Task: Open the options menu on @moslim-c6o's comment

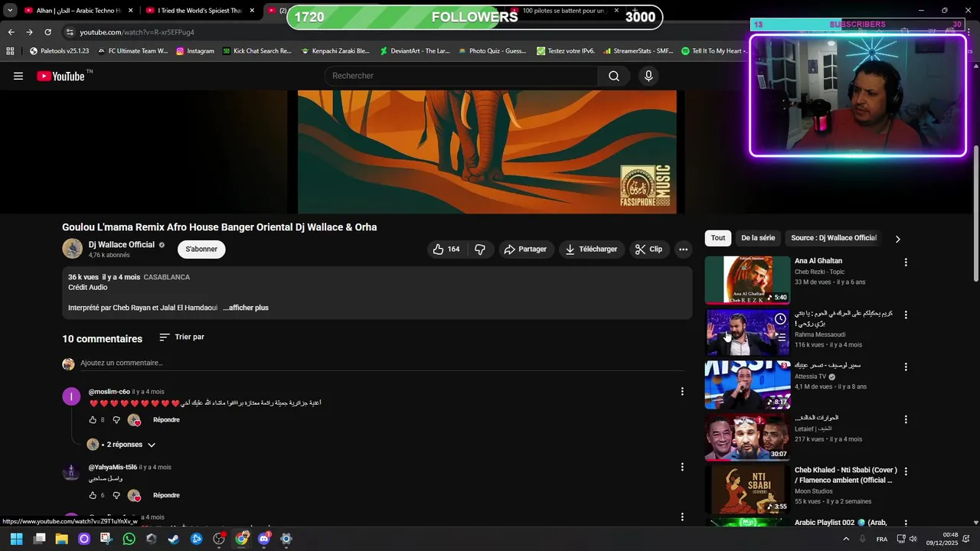Action: coord(682,392)
